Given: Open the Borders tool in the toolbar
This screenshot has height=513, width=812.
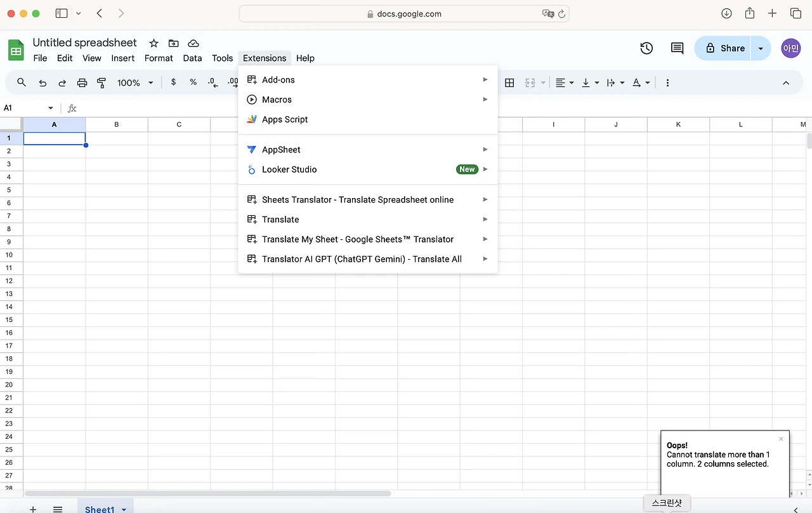Looking at the screenshot, I should (x=509, y=83).
